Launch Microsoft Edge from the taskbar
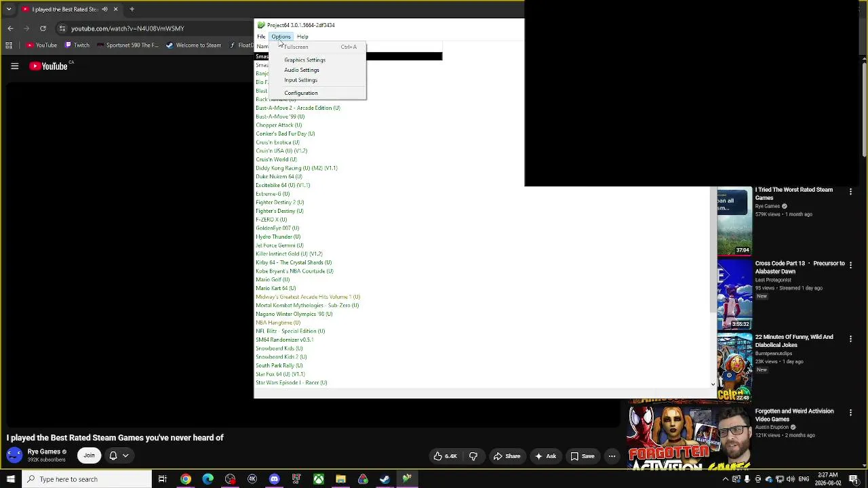 208,479
